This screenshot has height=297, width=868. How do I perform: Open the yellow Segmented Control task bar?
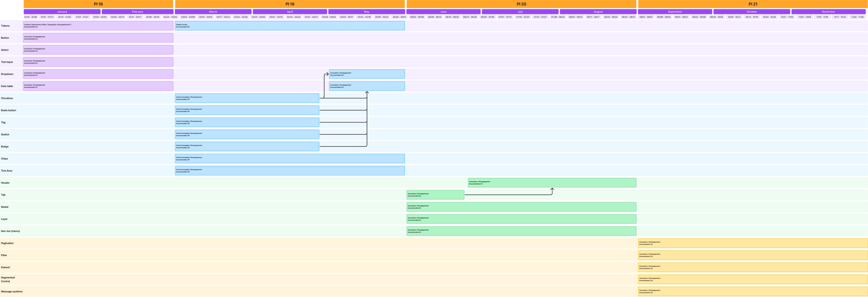(x=753, y=279)
